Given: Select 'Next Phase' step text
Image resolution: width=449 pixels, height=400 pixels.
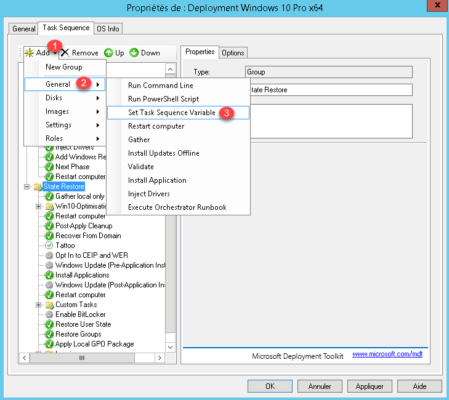Looking at the screenshot, I should [72, 167].
